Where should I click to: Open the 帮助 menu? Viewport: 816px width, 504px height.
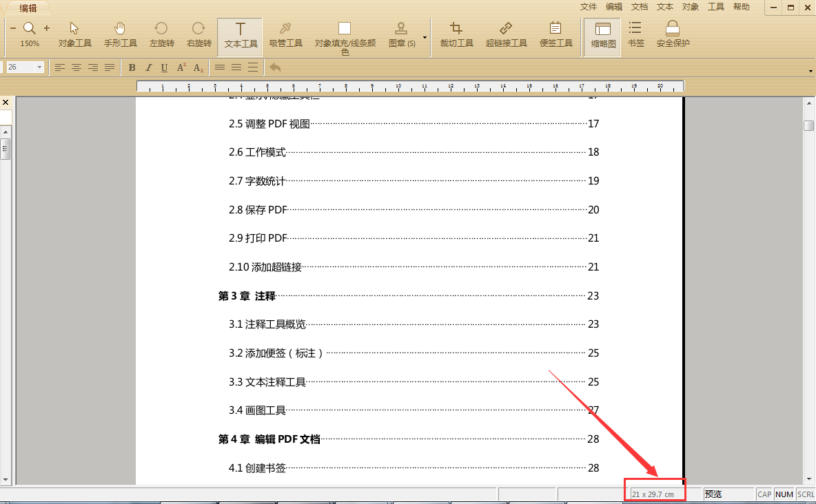(742, 7)
